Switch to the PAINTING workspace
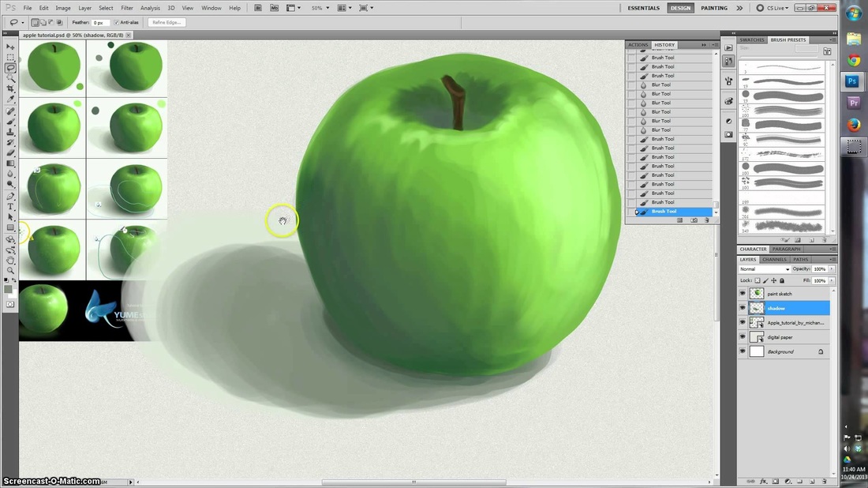This screenshot has height=488, width=868. click(x=714, y=8)
